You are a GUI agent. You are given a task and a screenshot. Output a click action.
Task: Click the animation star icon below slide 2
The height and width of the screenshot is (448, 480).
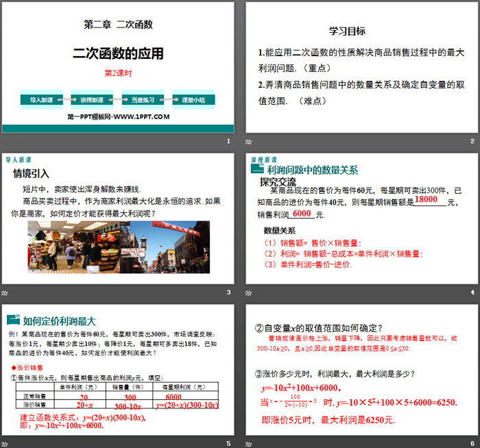[x=249, y=141]
